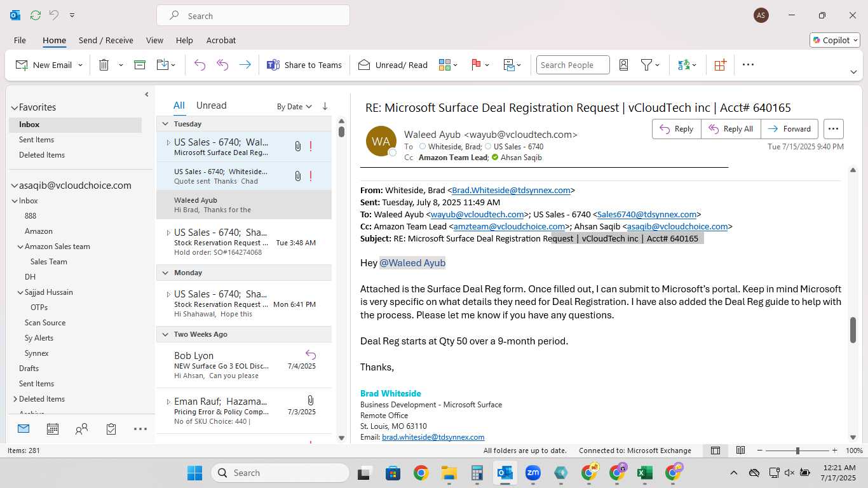The image size is (868, 488).
Task: Collapse the asaqib@vcloudchoice.com account
Action: [x=14, y=186]
